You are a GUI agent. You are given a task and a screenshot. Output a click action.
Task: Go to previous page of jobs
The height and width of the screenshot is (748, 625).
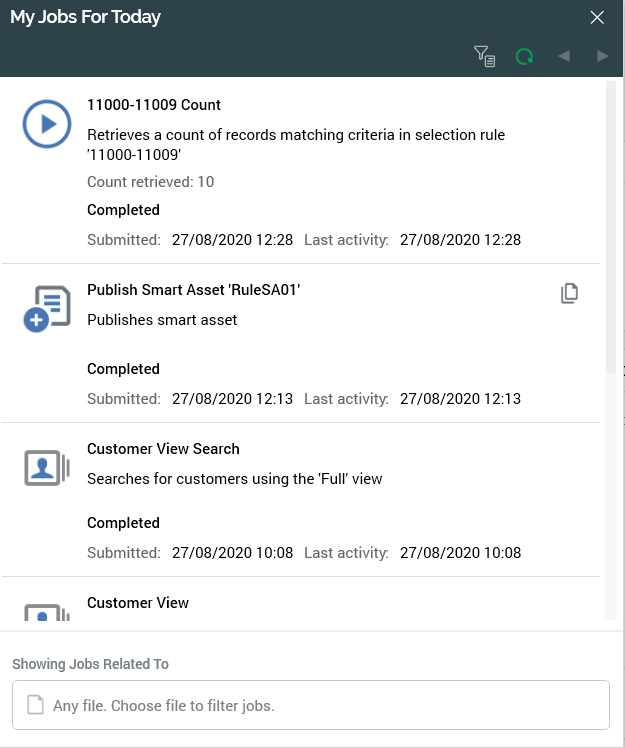coord(564,57)
